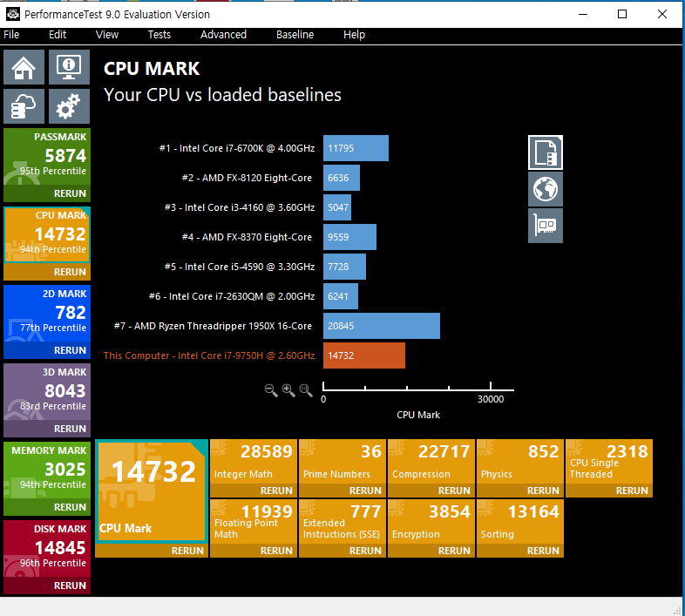Rerun the Integer Math test
The image size is (685, 616).
coord(254,491)
